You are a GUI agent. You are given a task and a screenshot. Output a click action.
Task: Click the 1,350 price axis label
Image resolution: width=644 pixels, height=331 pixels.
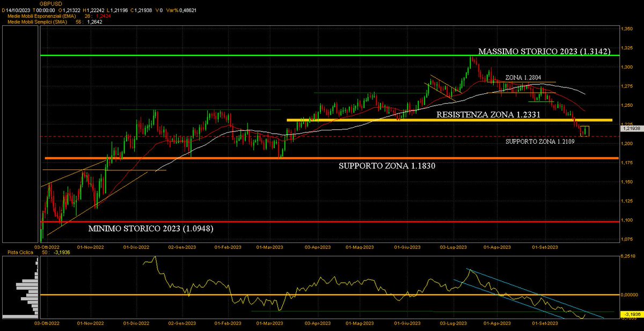point(627,28)
